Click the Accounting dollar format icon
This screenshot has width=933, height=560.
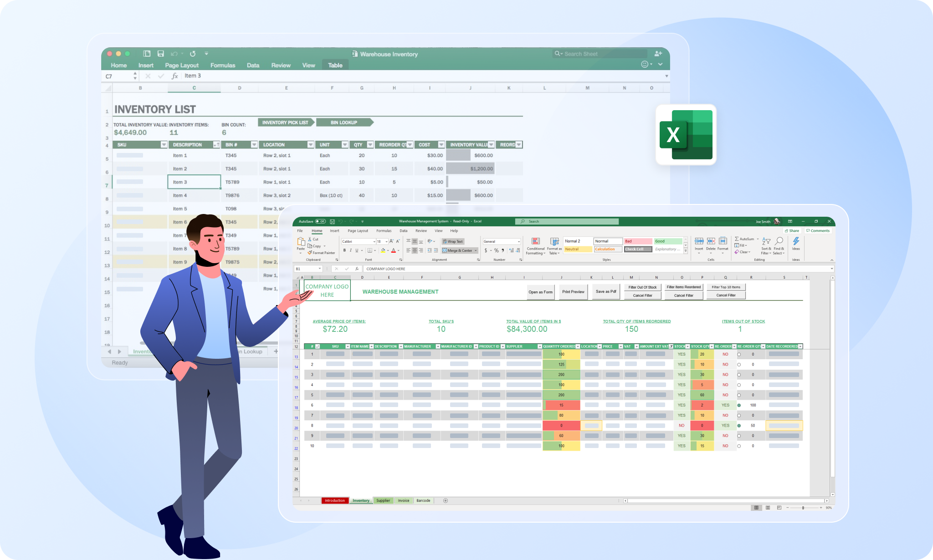point(486,250)
